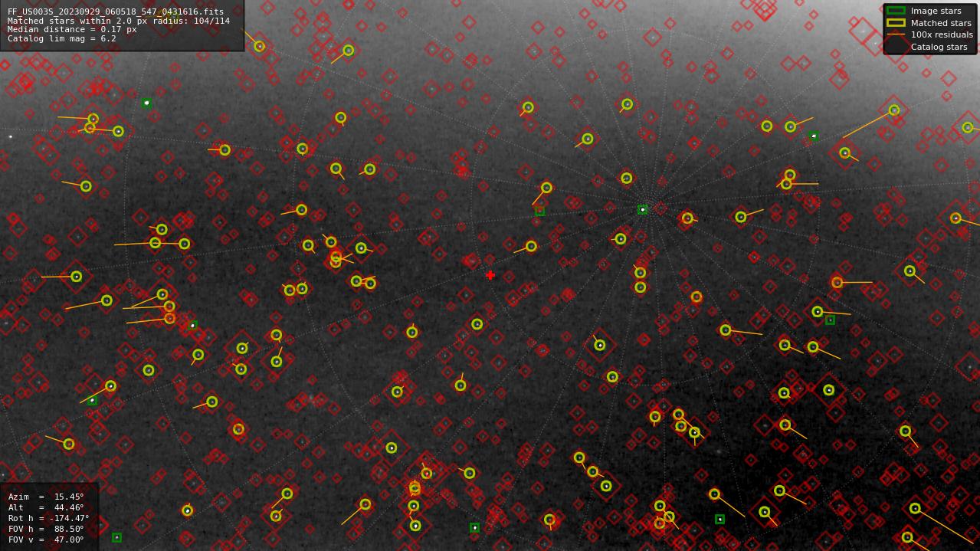Click the FF_US003S_20230929 .fits filename text
Image resolution: width=980 pixels, height=551 pixels.
point(116,11)
